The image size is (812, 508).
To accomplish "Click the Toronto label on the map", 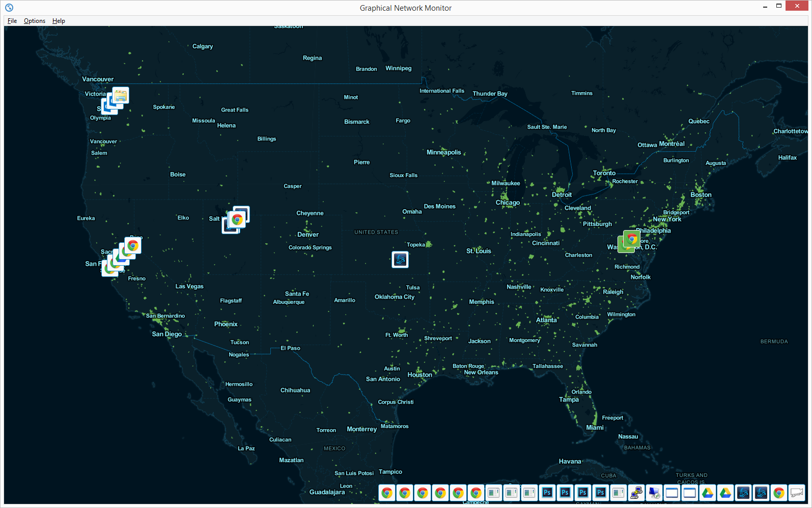I will pos(604,173).
